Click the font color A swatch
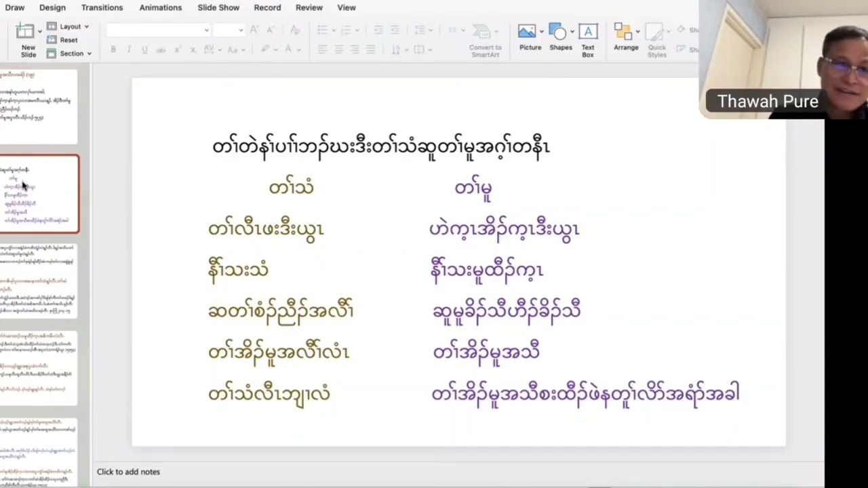868x488 pixels. tap(288, 49)
